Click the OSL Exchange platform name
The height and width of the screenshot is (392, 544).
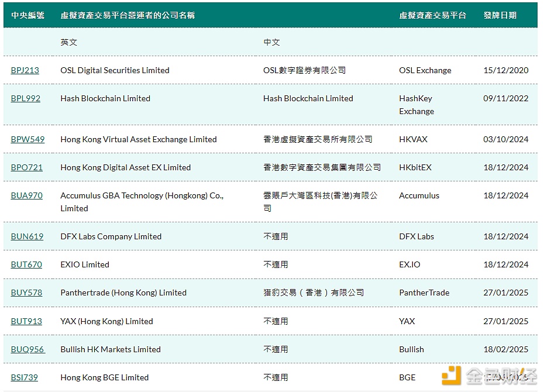[425, 70]
